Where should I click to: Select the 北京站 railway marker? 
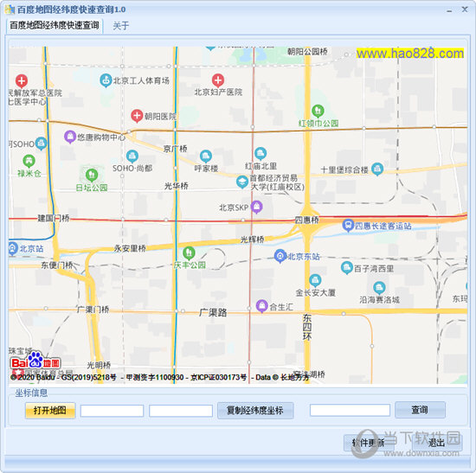pos(13,248)
